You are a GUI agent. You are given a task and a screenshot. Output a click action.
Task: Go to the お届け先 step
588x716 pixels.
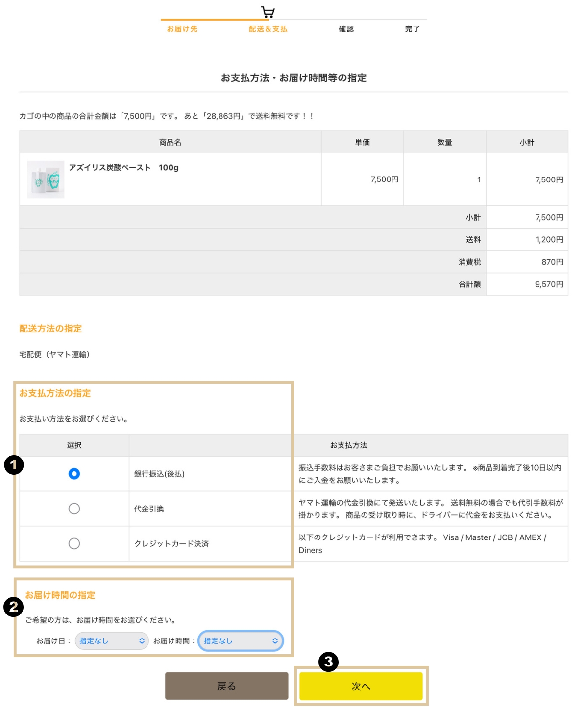182,29
